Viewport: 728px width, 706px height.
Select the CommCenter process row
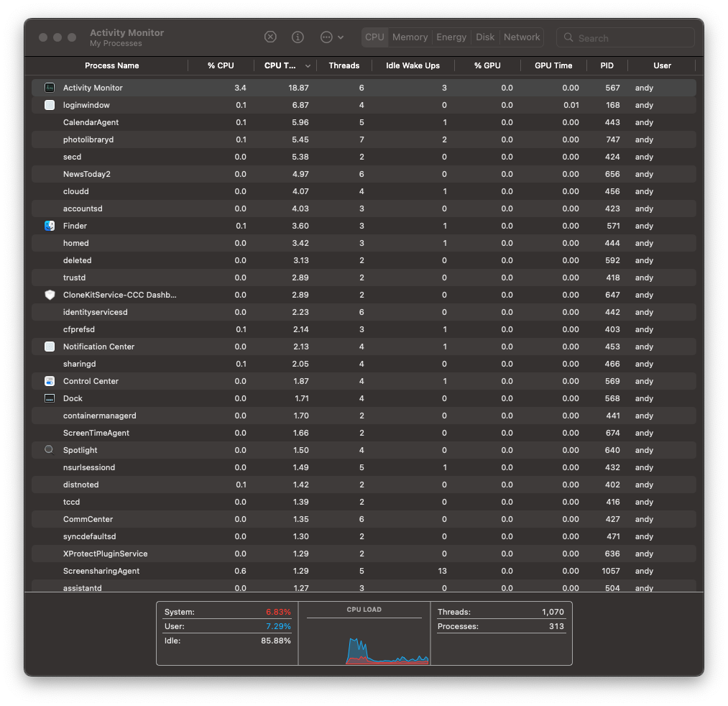point(364,519)
